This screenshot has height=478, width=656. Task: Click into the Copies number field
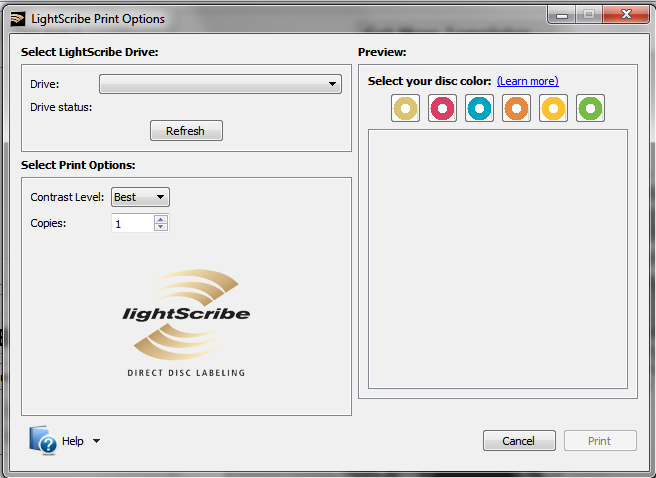coord(133,223)
